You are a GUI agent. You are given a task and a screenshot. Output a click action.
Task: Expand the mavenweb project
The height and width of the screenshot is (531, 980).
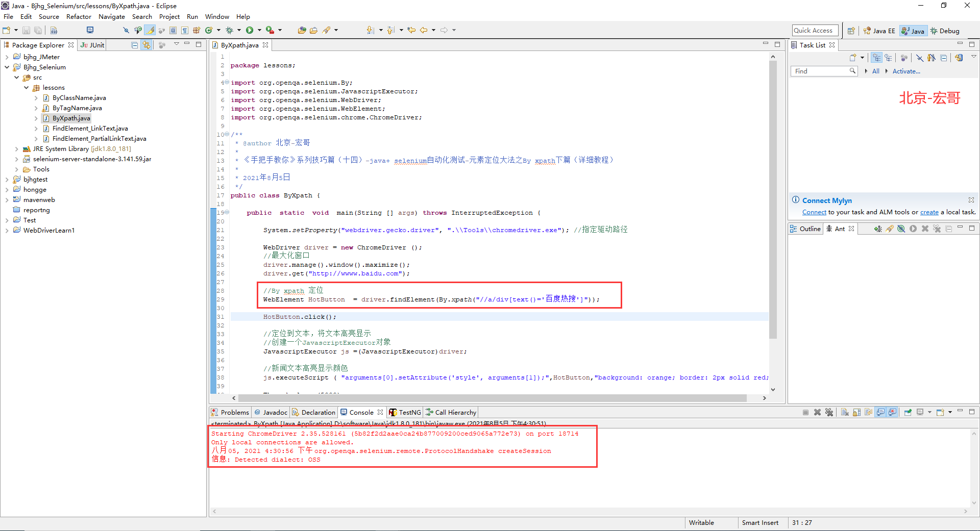pos(7,200)
